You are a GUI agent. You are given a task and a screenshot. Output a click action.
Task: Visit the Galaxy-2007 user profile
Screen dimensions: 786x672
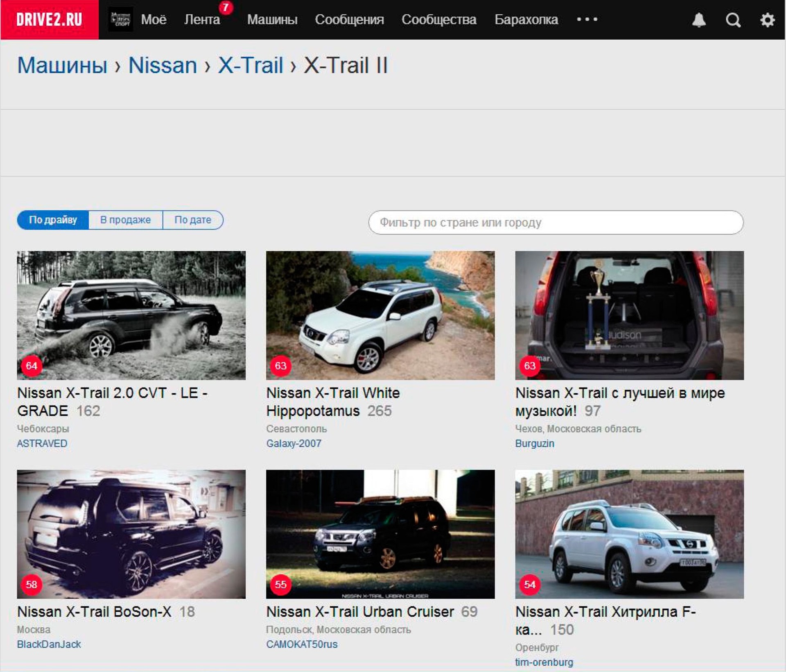(x=294, y=443)
